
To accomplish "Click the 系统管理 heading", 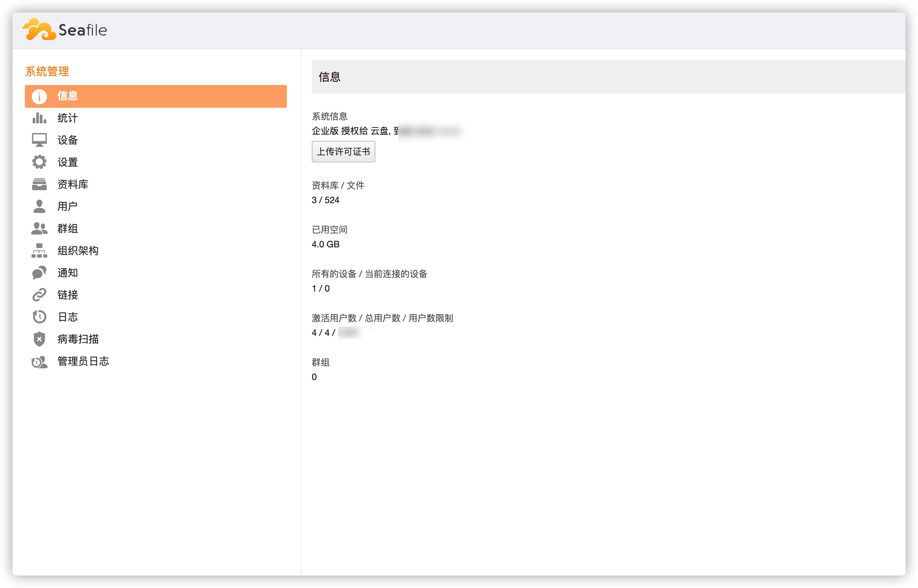I will [x=47, y=72].
